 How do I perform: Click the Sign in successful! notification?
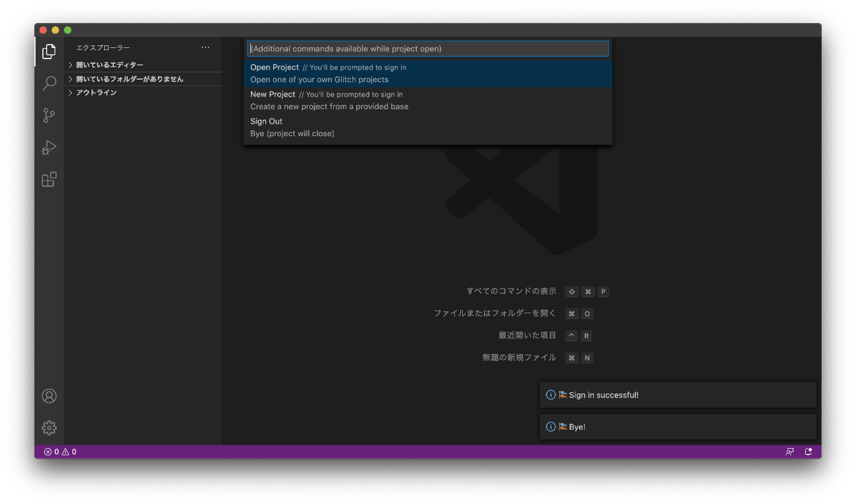tap(678, 395)
